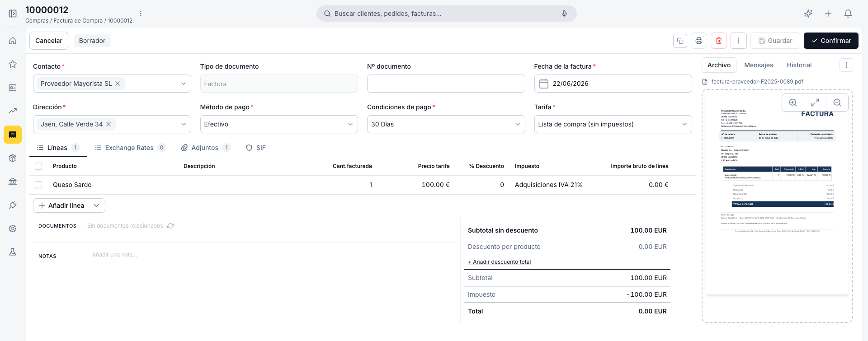Click the Queso Sardo product cell
Screen dimensions: 868x341
pyautogui.click(x=72, y=185)
